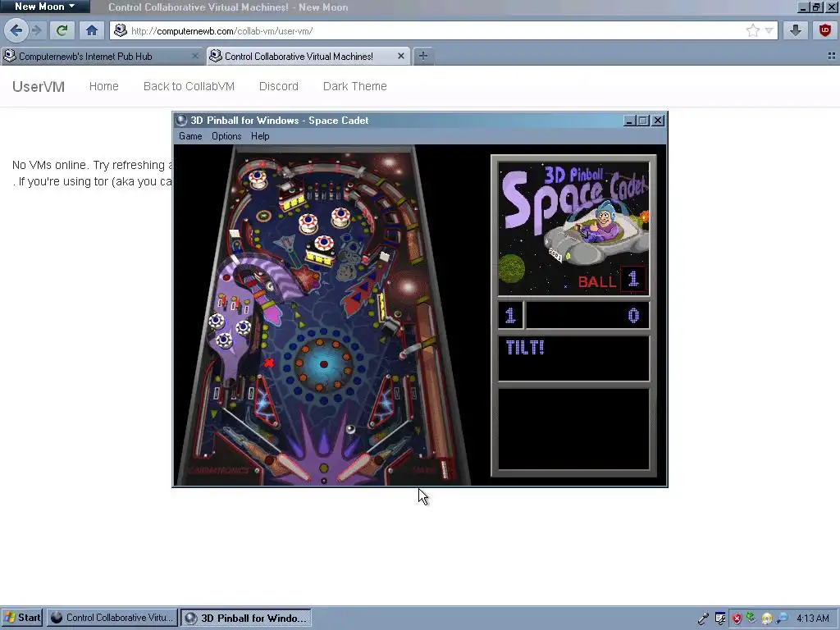Open the Help menu in 3D Pinball
This screenshot has height=630, width=840.
[260, 136]
